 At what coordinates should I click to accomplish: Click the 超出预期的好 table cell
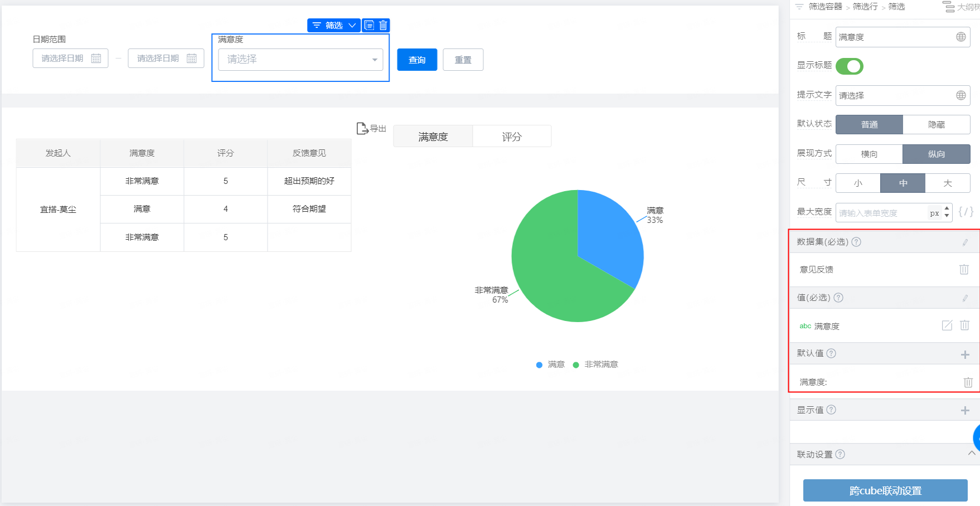click(309, 181)
